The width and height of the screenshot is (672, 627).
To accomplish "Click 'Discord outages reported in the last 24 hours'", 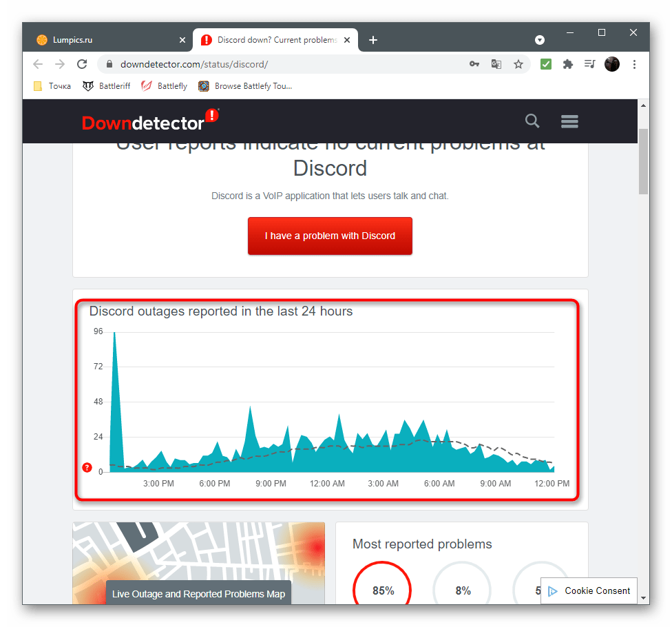I will [x=221, y=311].
